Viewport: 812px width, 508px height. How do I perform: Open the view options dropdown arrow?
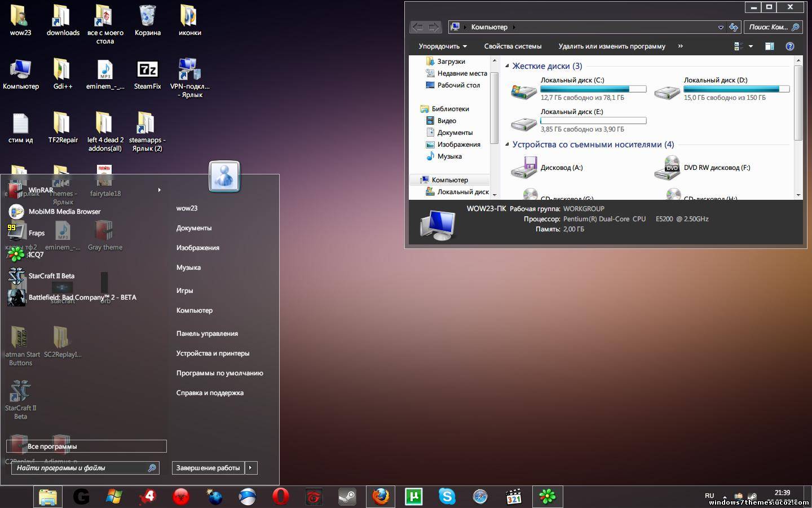[751, 46]
